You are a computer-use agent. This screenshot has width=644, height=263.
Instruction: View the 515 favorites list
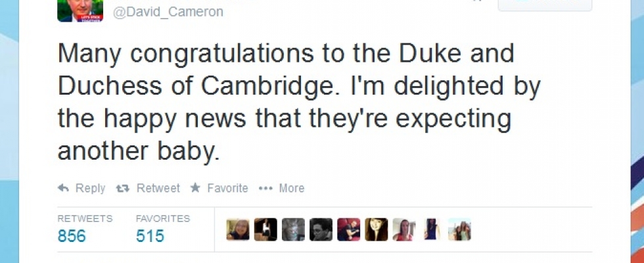pos(150,236)
